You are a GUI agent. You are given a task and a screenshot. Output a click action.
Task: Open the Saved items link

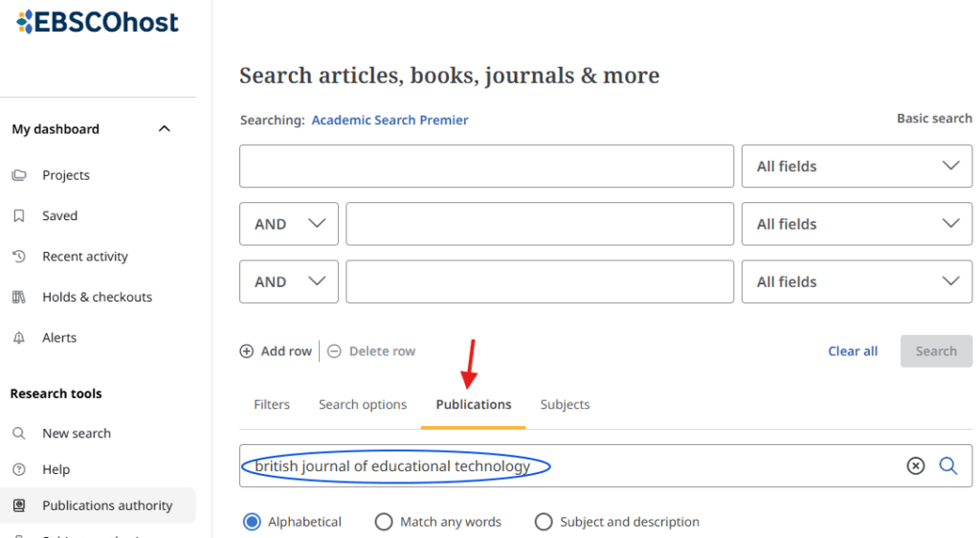click(x=60, y=215)
